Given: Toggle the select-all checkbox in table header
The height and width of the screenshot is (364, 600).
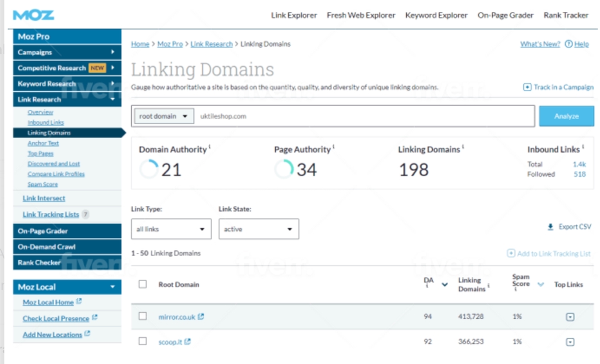Looking at the screenshot, I should 142,284.
